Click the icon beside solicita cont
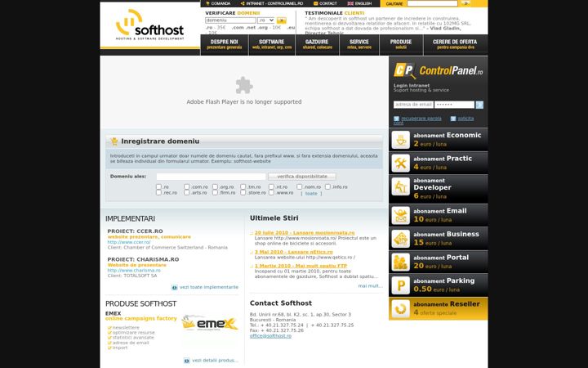This screenshot has height=368, width=588. (x=453, y=119)
